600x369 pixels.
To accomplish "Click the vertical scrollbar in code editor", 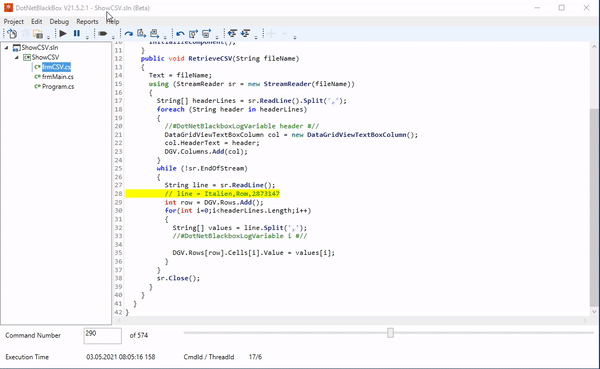I will [594, 207].
